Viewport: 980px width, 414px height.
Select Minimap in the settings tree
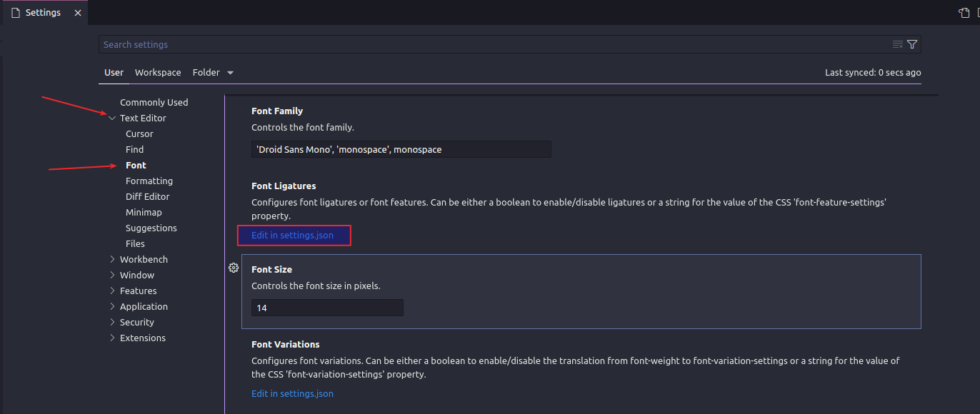(x=144, y=212)
